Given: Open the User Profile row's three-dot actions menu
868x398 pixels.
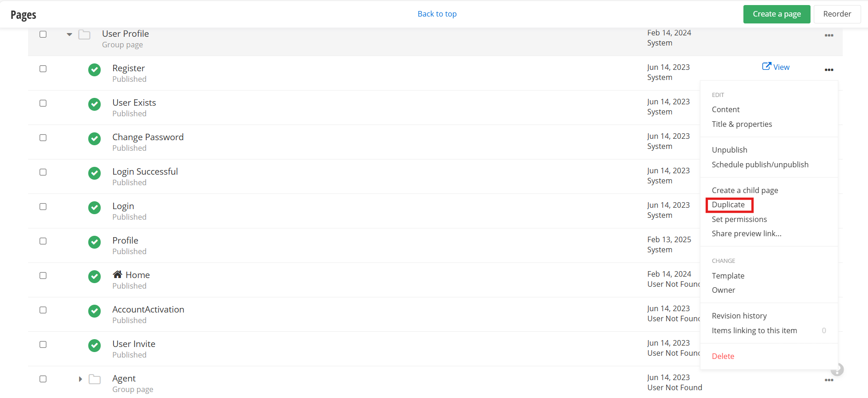Looking at the screenshot, I should pos(829,35).
